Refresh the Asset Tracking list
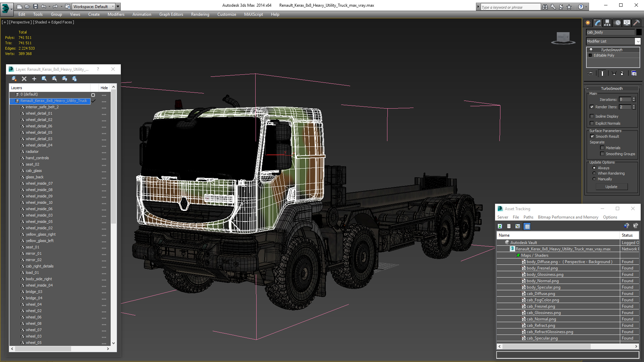Image resolution: width=644 pixels, height=362 pixels. pyautogui.click(x=500, y=226)
